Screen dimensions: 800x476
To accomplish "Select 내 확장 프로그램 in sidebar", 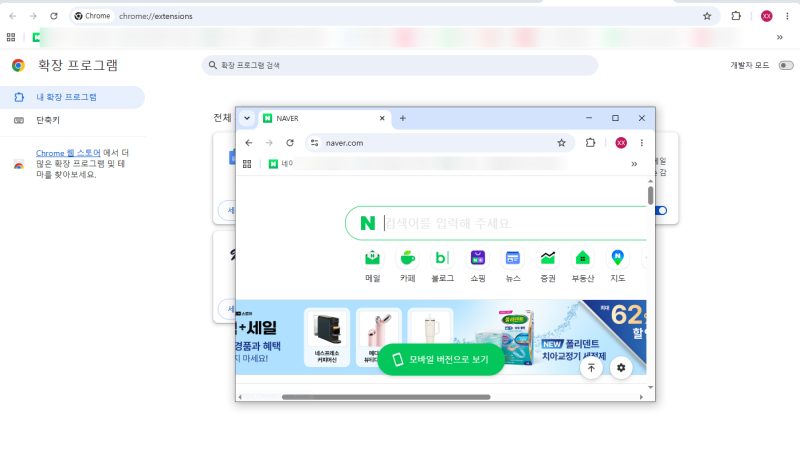I will coord(72,97).
